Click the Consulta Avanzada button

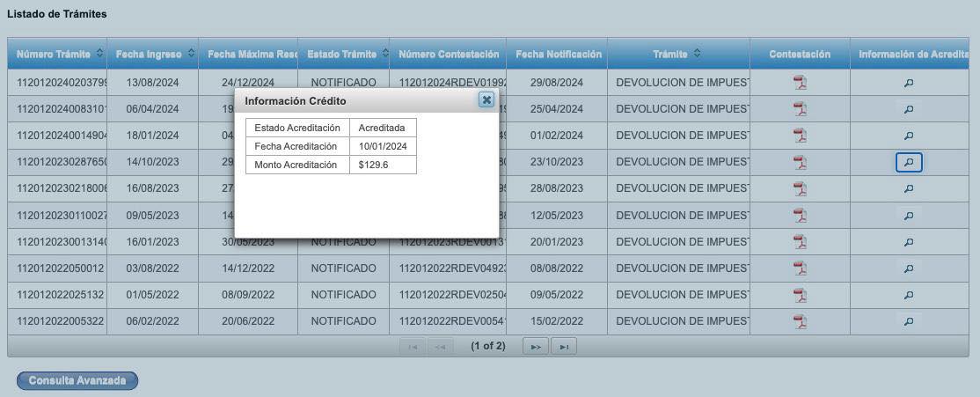click(x=77, y=380)
